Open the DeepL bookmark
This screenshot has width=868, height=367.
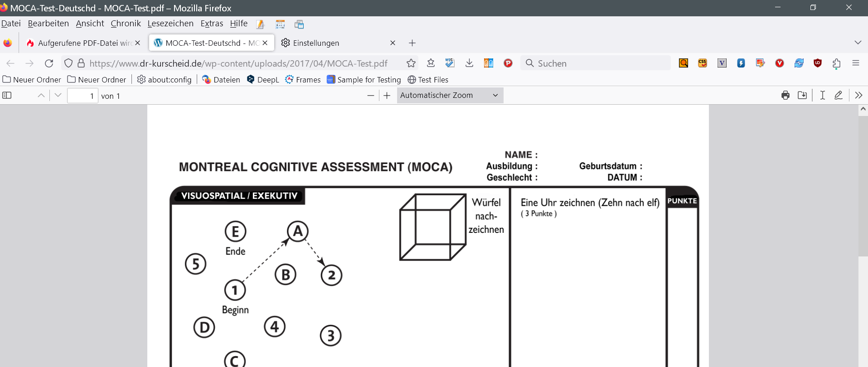pyautogui.click(x=263, y=80)
